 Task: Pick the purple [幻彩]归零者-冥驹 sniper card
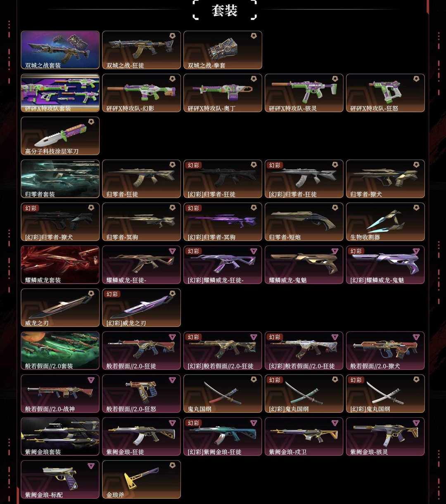click(223, 222)
